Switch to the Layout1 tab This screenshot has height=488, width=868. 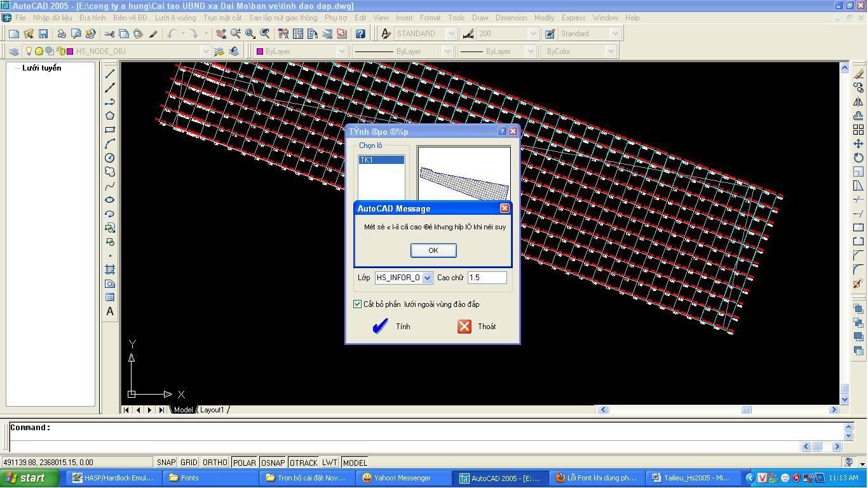click(x=212, y=410)
